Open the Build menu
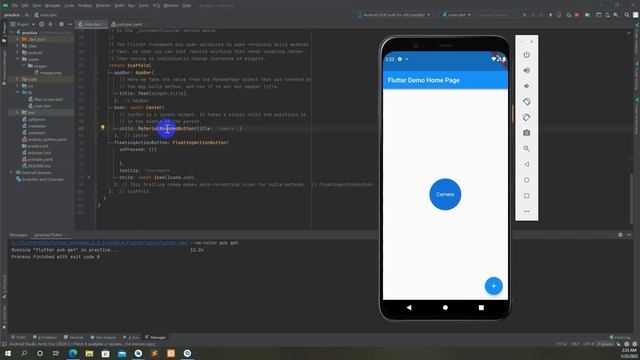The height and width of the screenshot is (360, 640). click(x=119, y=6)
